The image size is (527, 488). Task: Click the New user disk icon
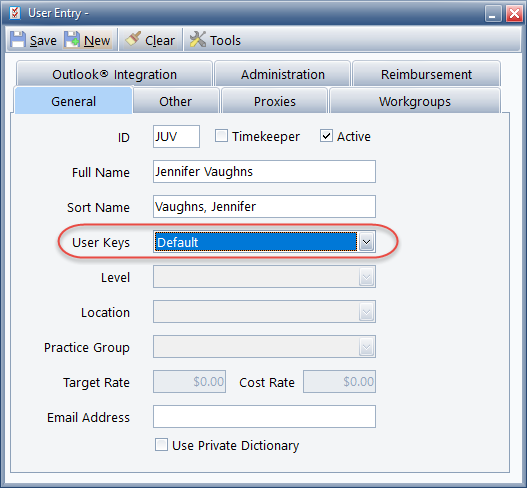72,40
